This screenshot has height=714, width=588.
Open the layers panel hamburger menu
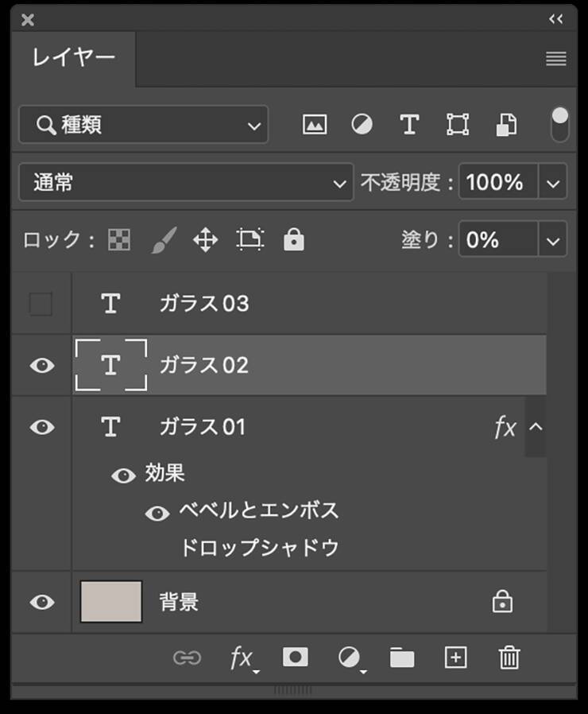(x=556, y=59)
